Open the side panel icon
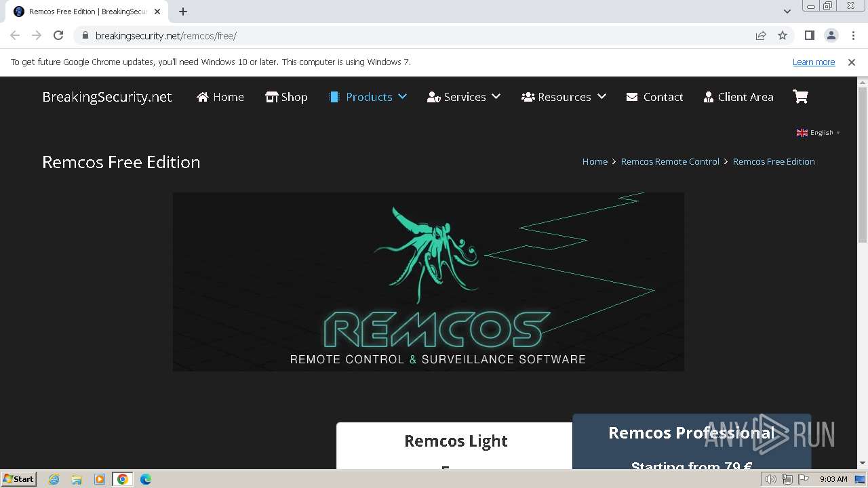 [x=809, y=36]
